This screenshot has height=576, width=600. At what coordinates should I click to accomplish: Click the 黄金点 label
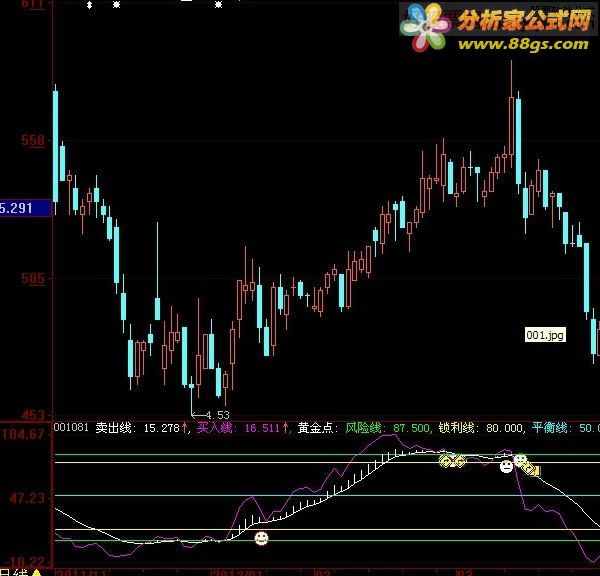pos(318,428)
